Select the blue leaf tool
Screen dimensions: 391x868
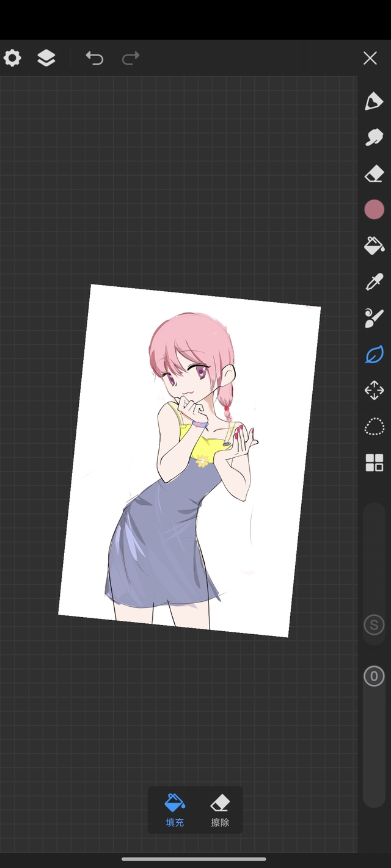[374, 354]
